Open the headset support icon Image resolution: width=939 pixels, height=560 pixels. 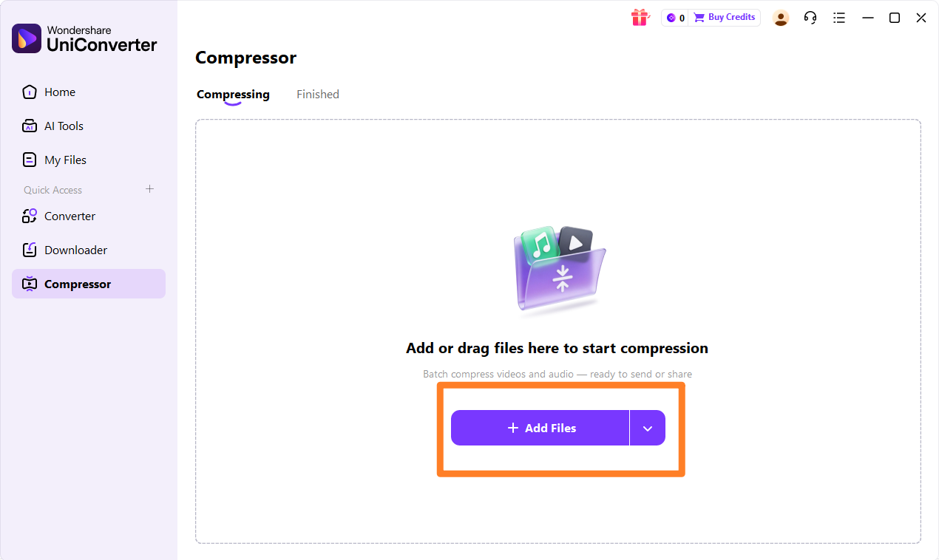tap(810, 18)
